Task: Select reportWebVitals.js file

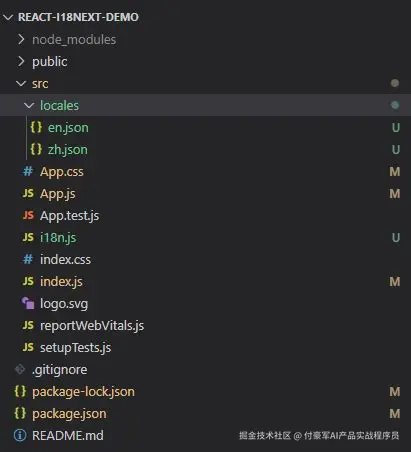Action: pyautogui.click(x=205, y=325)
